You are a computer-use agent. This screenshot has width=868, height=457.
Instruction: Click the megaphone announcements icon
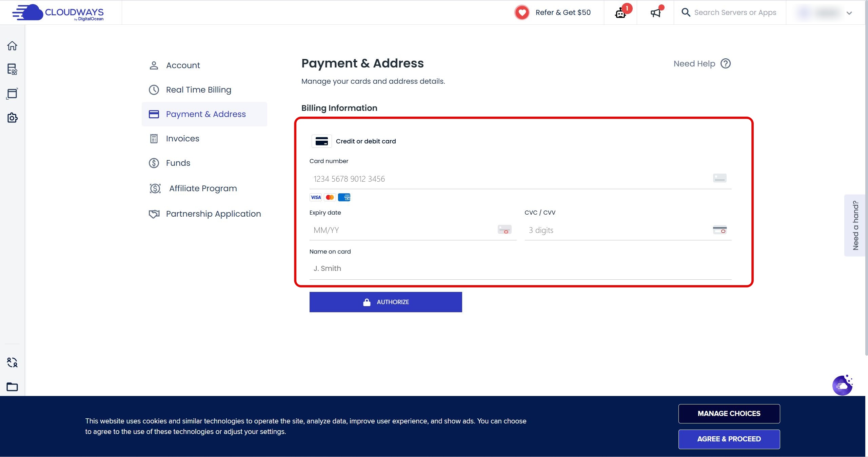coord(655,13)
